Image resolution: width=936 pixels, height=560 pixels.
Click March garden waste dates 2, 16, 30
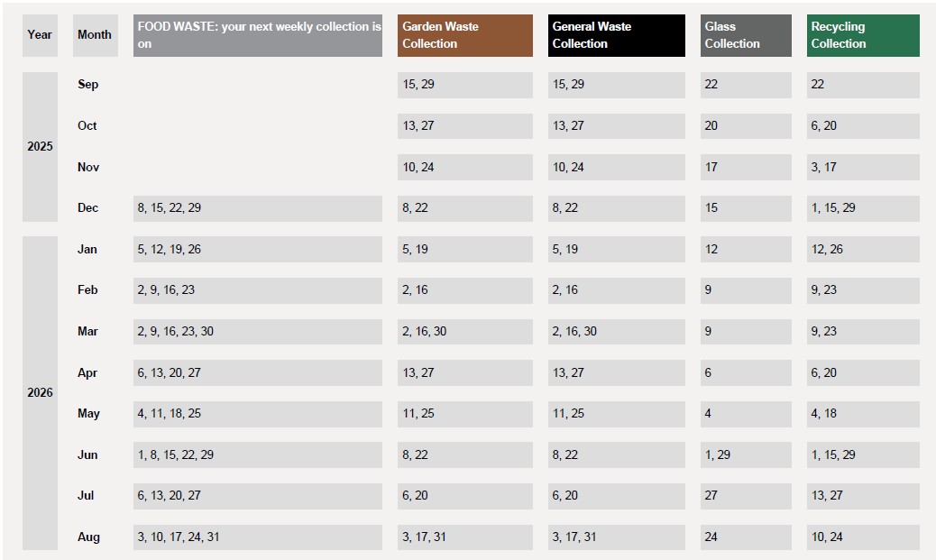465,331
